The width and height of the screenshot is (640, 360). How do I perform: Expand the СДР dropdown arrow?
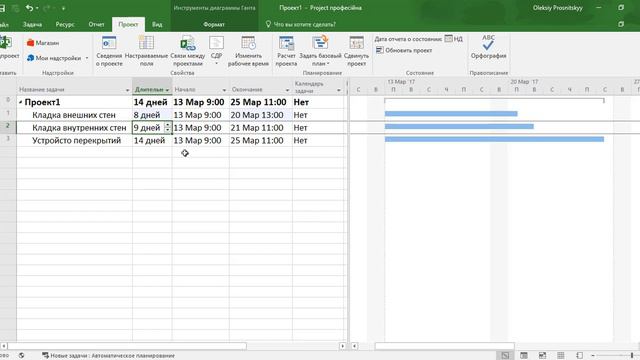[216, 64]
